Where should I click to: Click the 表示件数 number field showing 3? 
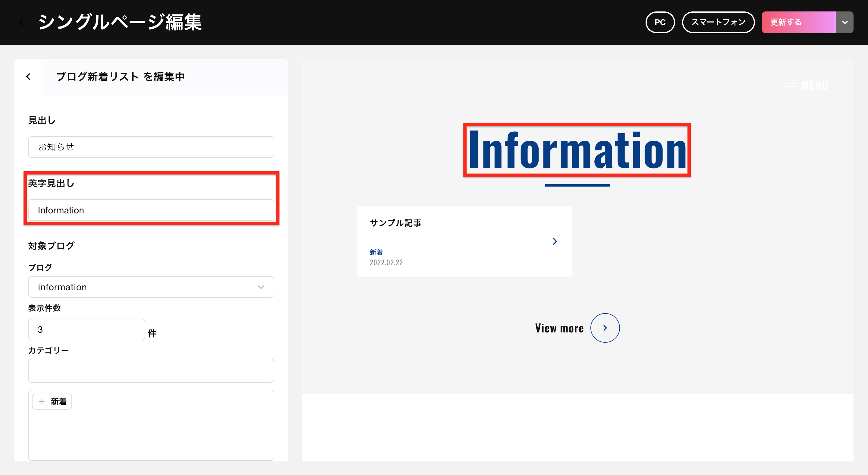(x=86, y=329)
